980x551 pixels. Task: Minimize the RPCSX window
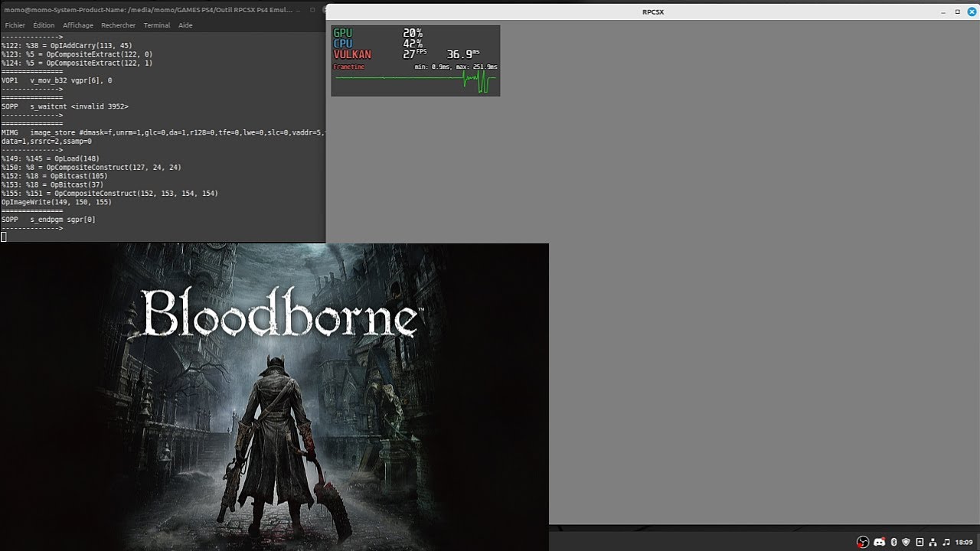click(944, 11)
